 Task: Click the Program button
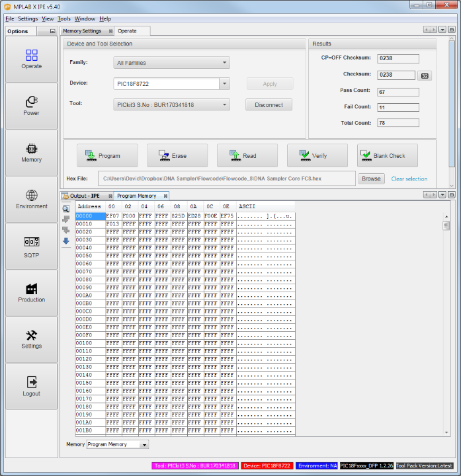tap(107, 156)
